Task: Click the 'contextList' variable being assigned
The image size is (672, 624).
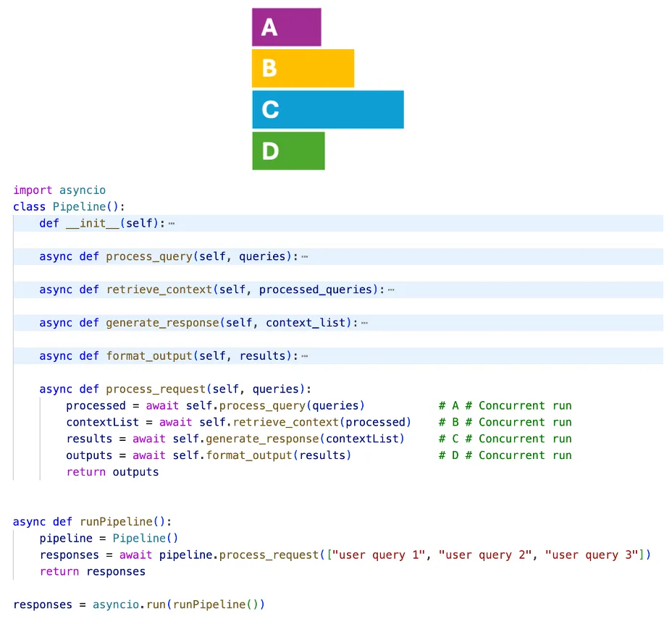Action: coord(102,422)
